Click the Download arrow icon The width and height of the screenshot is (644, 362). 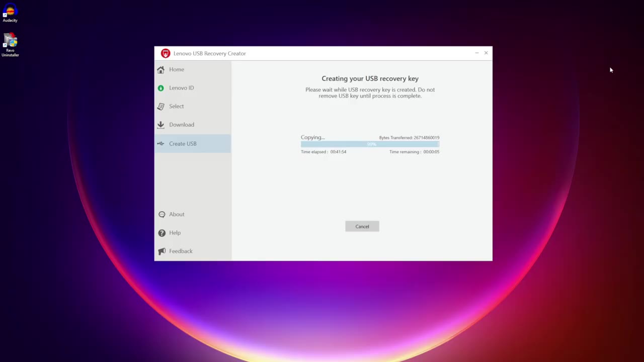[160, 125]
